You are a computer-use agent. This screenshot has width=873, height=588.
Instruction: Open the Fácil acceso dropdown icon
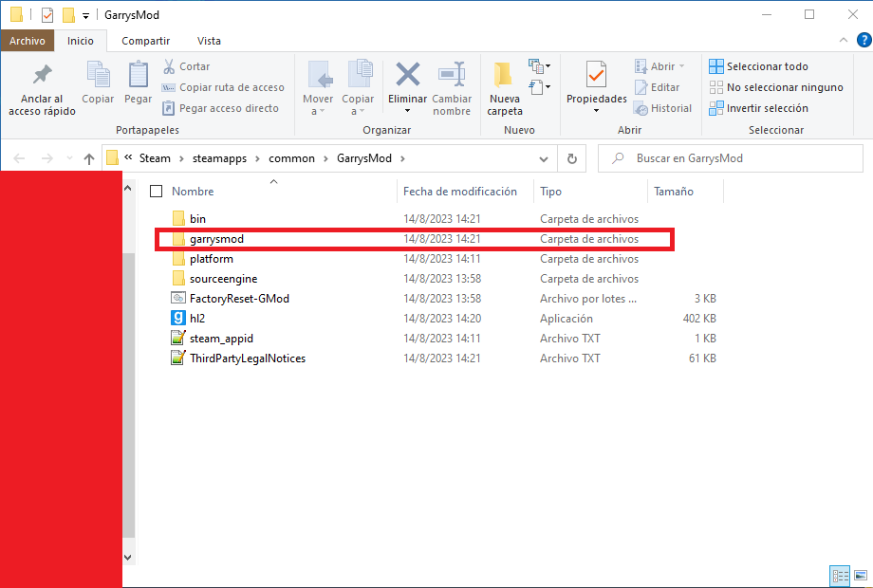[x=539, y=87]
